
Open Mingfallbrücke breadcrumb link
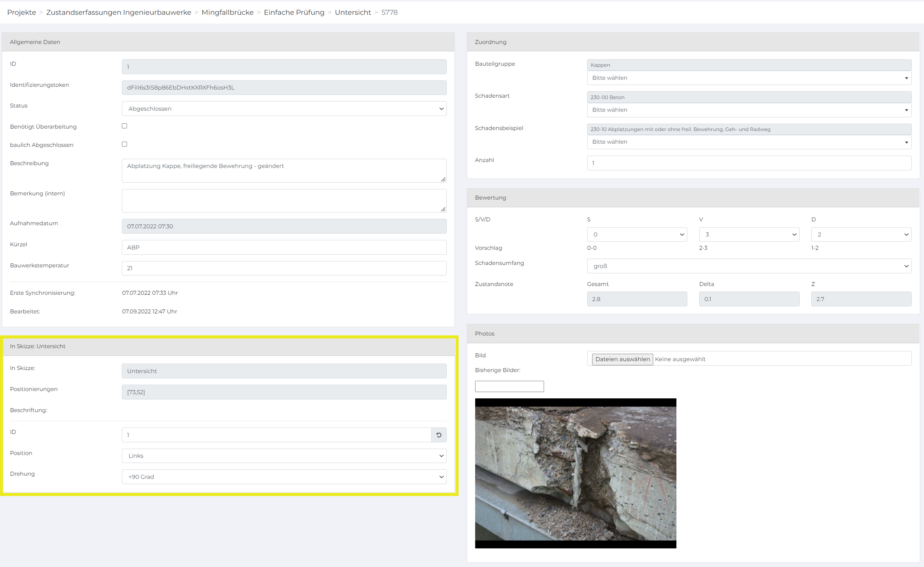228,12
